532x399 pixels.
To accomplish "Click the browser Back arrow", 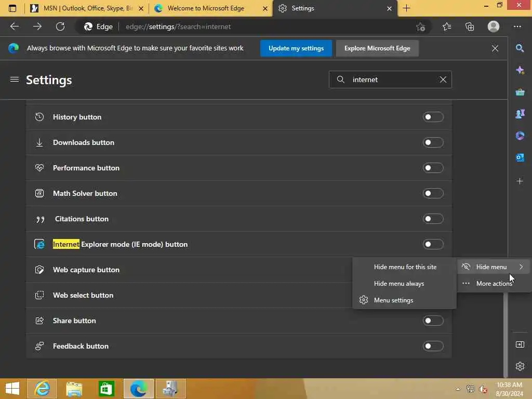I will point(14,26).
